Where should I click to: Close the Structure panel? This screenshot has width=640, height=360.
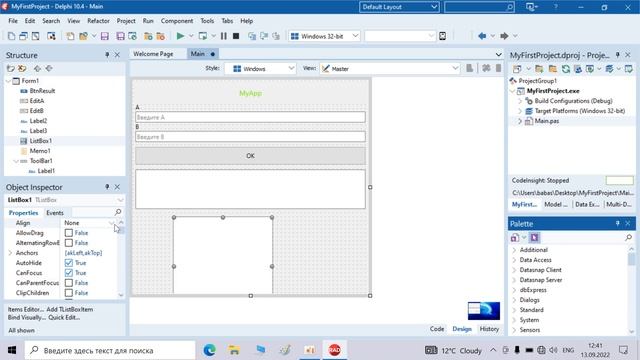[118, 55]
